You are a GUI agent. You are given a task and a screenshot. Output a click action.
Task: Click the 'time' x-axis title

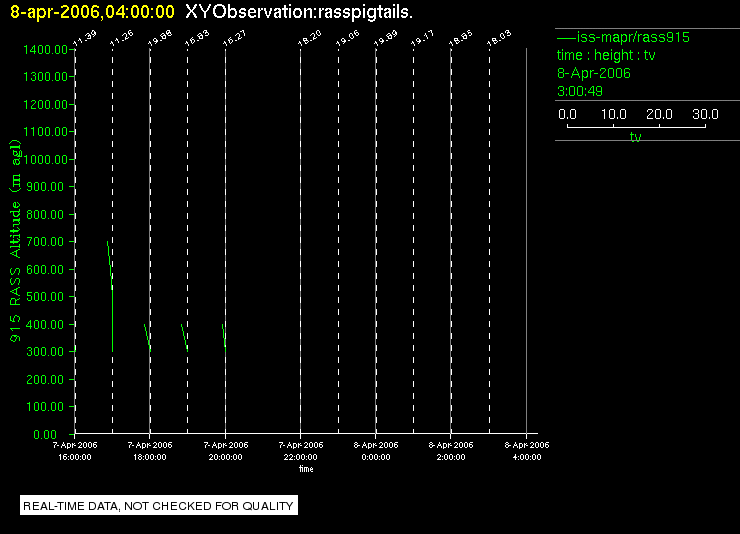point(306,469)
